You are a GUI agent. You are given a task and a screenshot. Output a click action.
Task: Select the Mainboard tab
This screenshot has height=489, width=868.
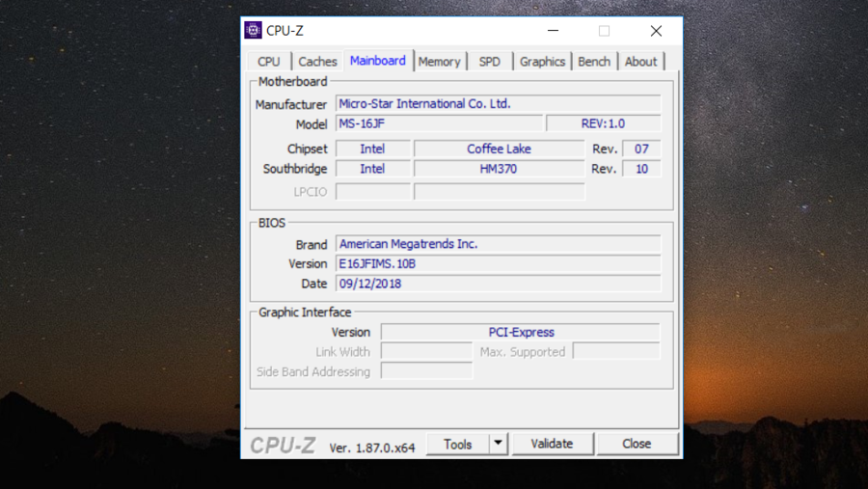tap(377, 61)
